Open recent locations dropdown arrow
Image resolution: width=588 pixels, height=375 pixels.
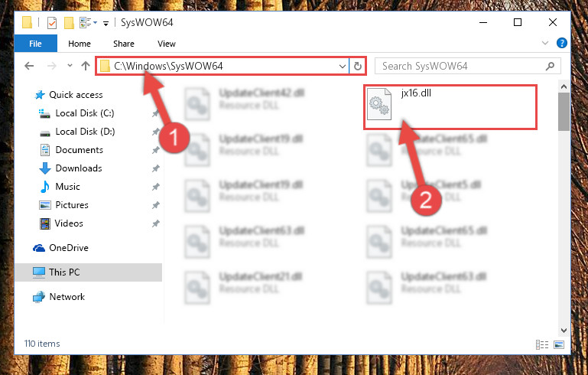(x=70, y=66)
